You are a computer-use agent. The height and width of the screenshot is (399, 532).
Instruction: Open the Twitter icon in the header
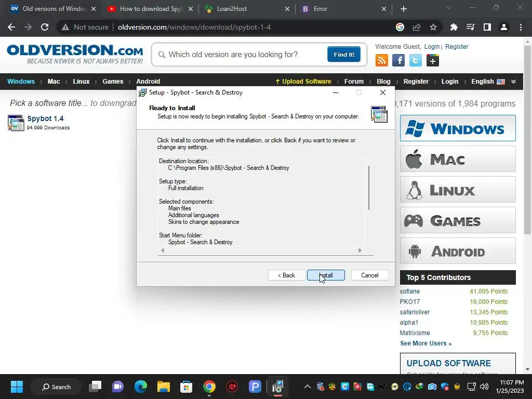pyautogui.click(x=415, y=60)
